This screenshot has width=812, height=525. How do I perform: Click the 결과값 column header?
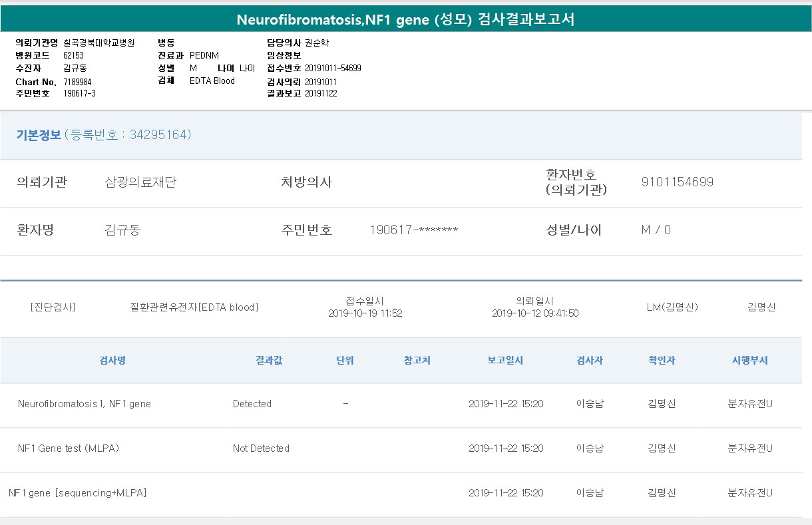[269, 361]
